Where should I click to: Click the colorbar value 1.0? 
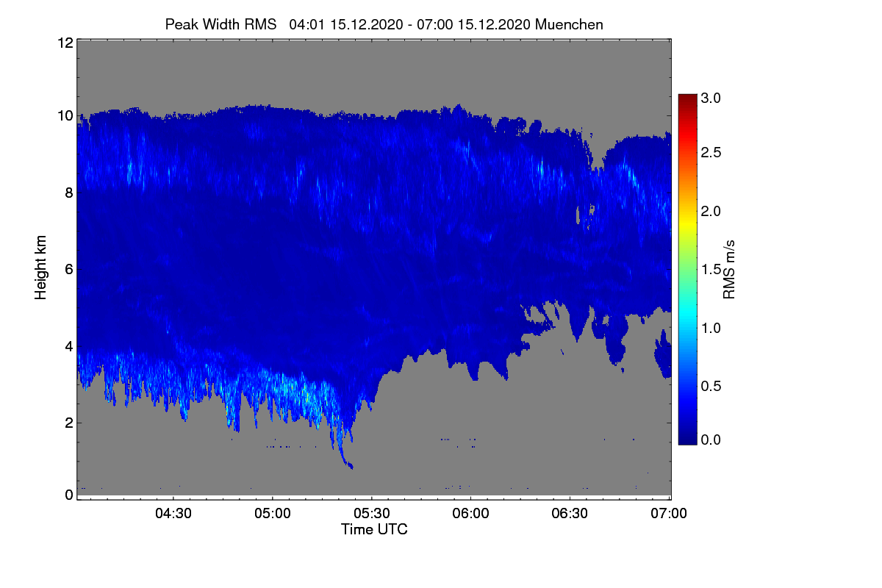click(712, 327)
